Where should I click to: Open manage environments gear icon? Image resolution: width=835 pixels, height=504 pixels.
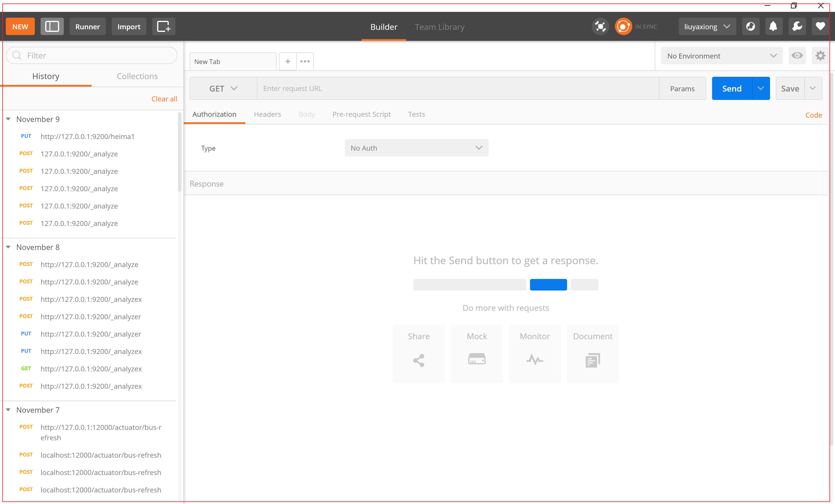coord(820,56)
